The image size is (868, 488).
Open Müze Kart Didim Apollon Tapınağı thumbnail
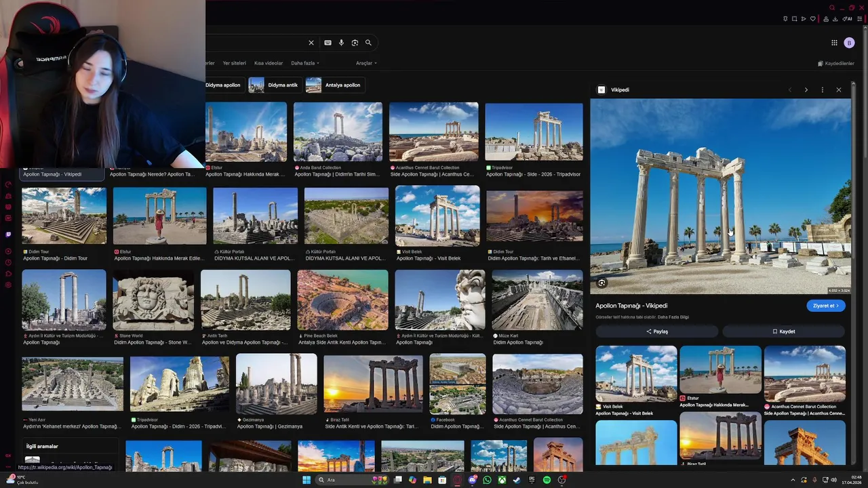[537, 300]
